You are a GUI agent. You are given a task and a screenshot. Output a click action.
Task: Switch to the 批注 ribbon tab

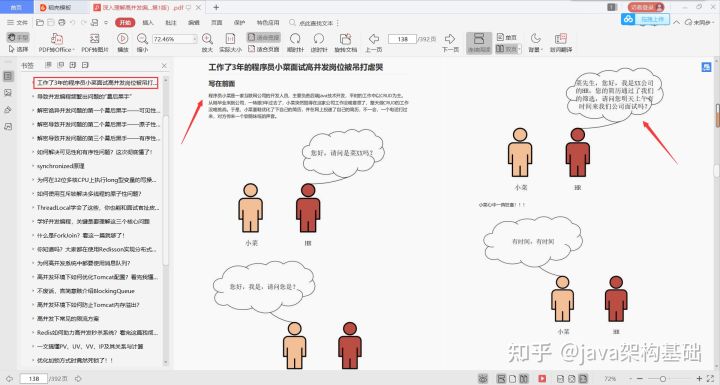coord(171,23)
